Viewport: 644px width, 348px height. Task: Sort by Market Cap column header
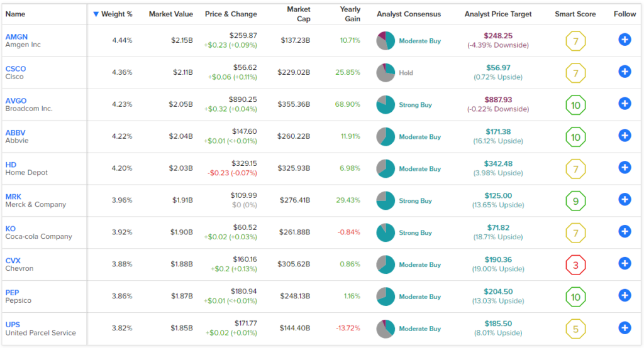[x=299, y=14]
